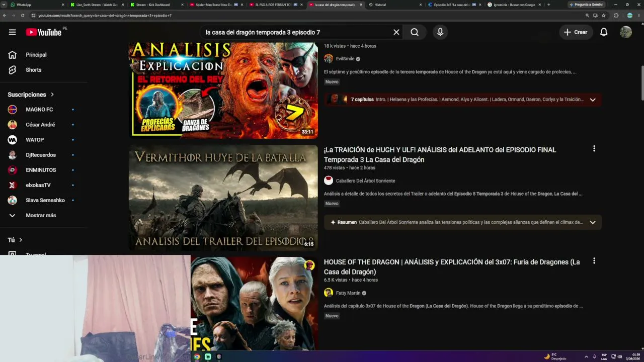Image resolution: width=644 pixels, height=362 pixels.
Task: Switch to the EL PSG A POR FERRAN tab
Action: click(x=275, y=5)
